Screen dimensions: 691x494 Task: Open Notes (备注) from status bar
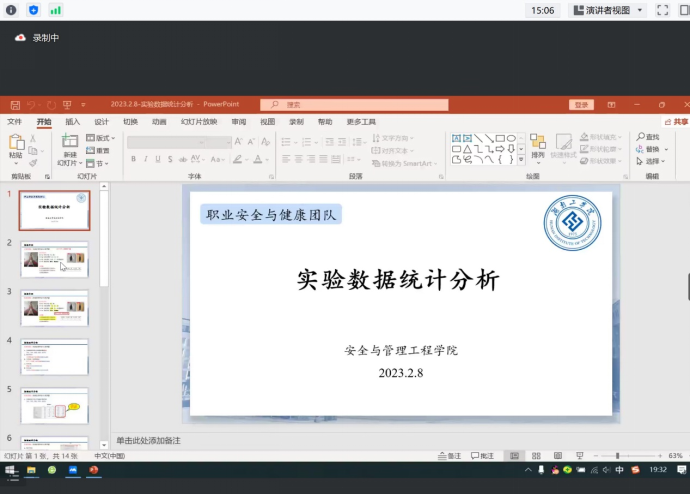pos(451,456)
